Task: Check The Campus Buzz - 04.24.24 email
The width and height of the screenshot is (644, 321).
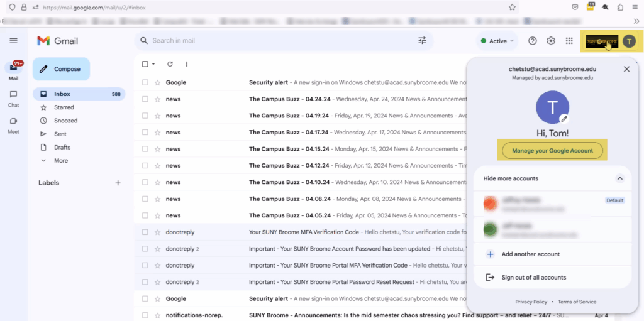Action: 145,99
